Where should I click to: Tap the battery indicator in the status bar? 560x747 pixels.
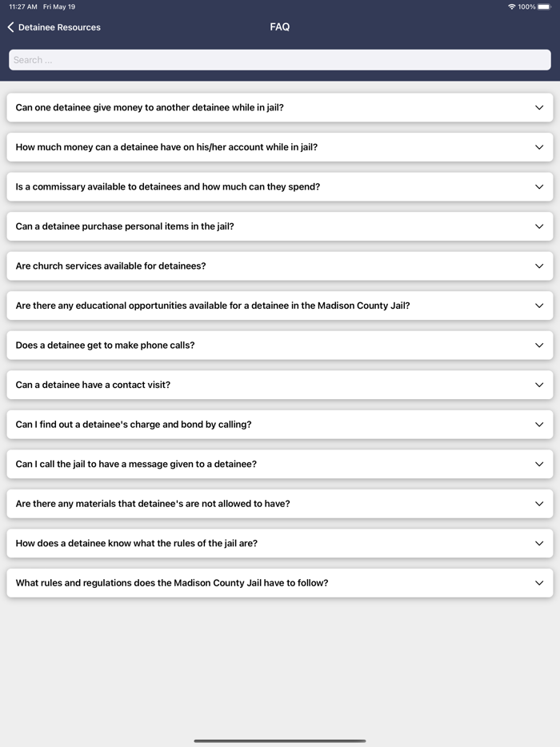tap(545, 7)
